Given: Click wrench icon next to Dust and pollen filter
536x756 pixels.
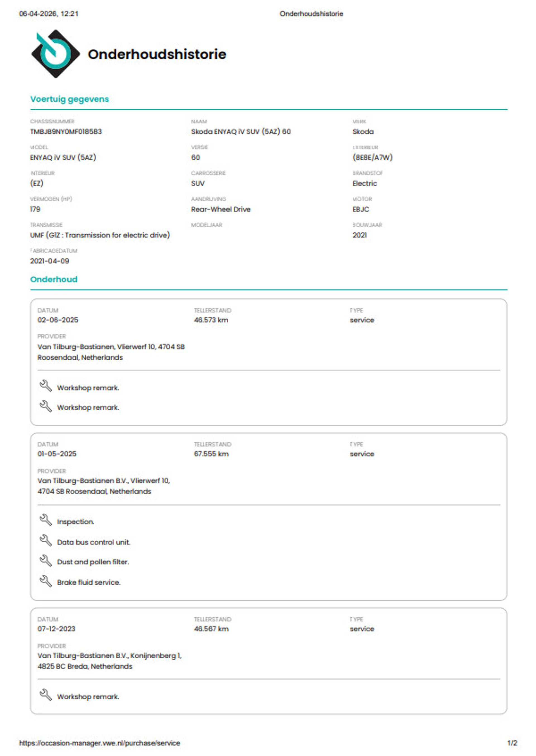Looking at the screenshot, I should pos(46,560).
